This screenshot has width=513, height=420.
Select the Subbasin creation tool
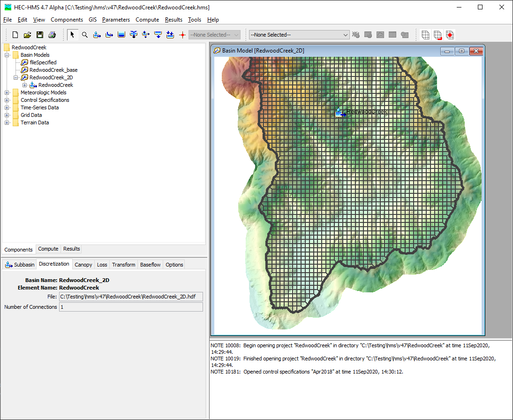(x=97, y=35)
